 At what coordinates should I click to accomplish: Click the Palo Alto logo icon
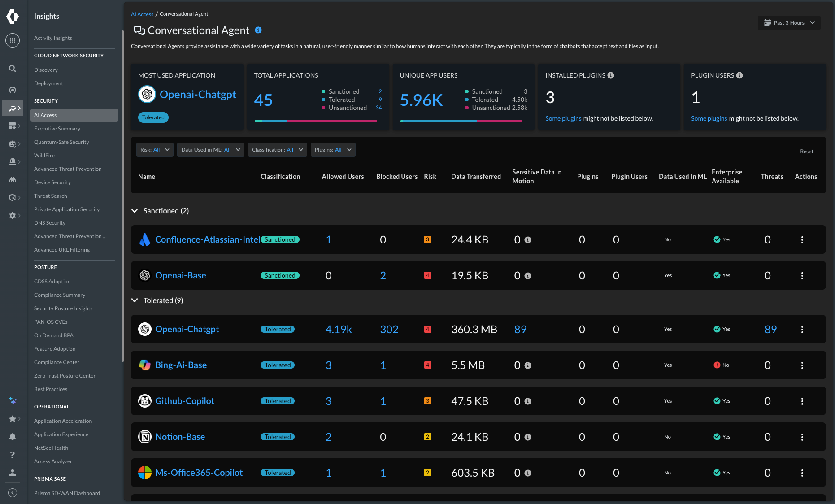pos(13,16)
